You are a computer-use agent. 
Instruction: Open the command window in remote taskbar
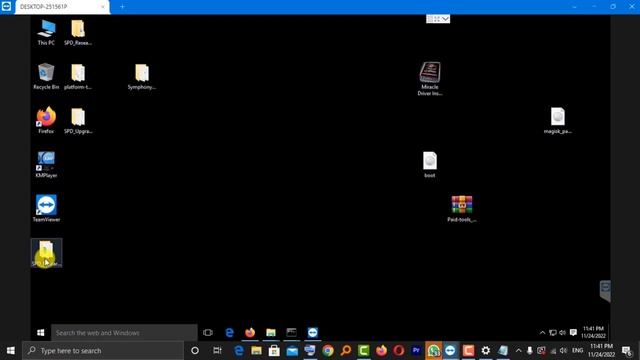pyautogui.click(x=291, y=333)
